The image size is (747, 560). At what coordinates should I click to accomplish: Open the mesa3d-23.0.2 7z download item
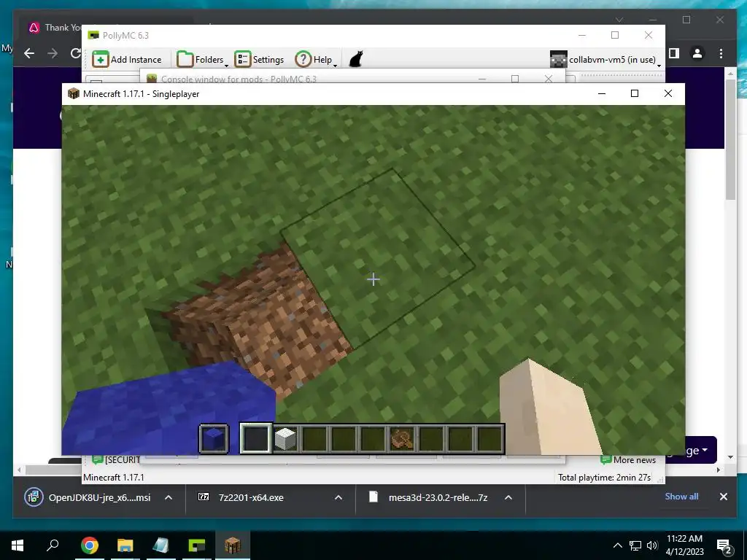(x=427, y=497)
